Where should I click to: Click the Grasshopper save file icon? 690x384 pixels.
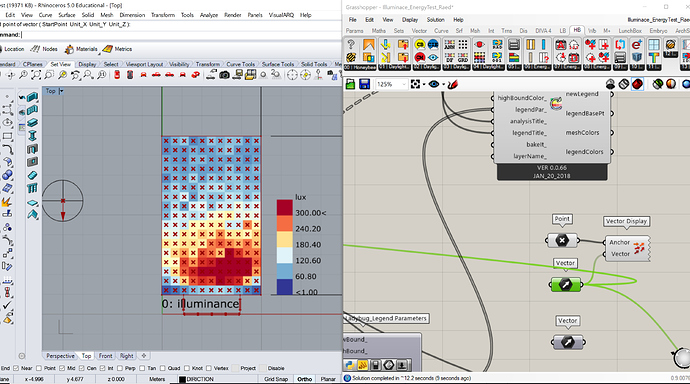364,84
